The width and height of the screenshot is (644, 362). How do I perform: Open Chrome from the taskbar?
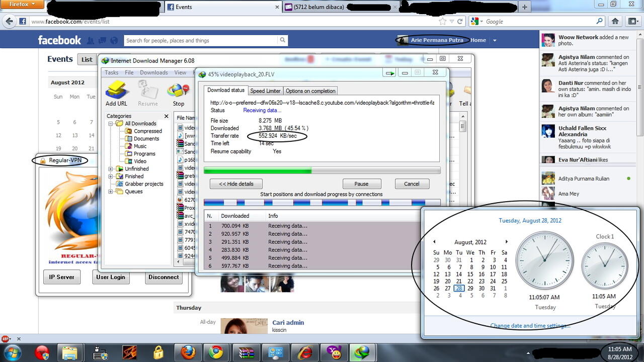pyautogui.click(x=216, y=352)
